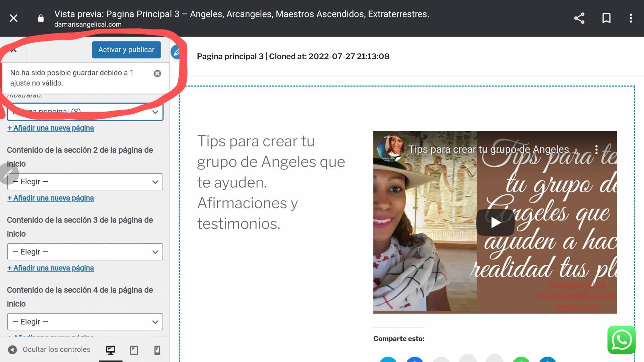Open the Pagina principal section dropdown

[85, 112]
